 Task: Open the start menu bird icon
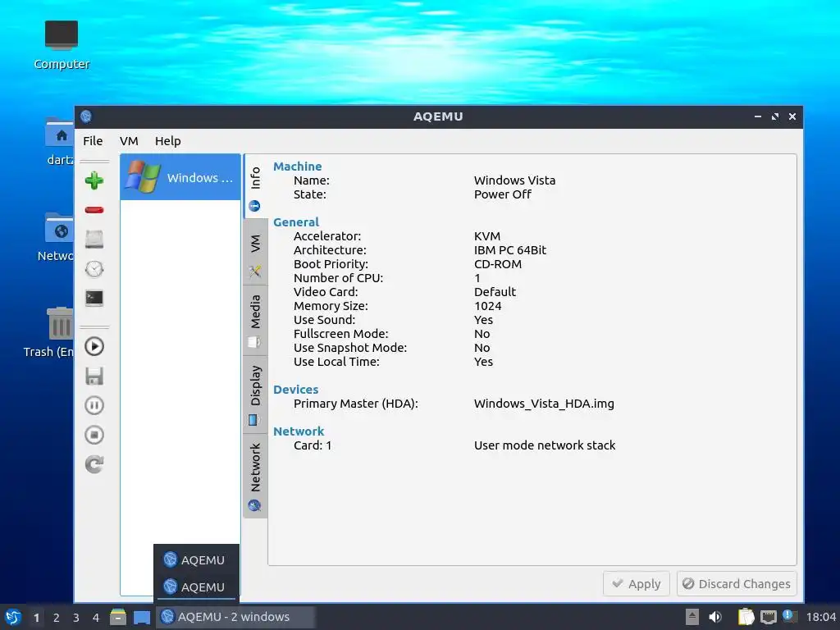(13, 617)
